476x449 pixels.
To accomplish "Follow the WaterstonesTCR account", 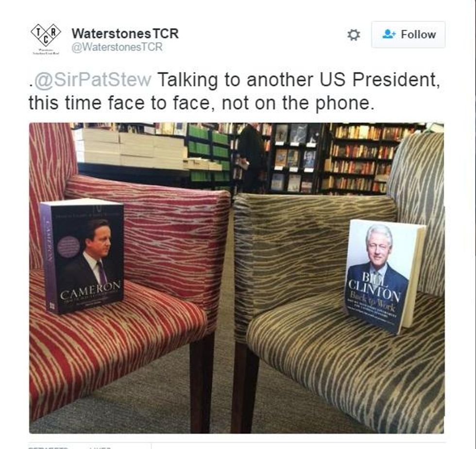I will pyautogui.click(x=408, y=34).
